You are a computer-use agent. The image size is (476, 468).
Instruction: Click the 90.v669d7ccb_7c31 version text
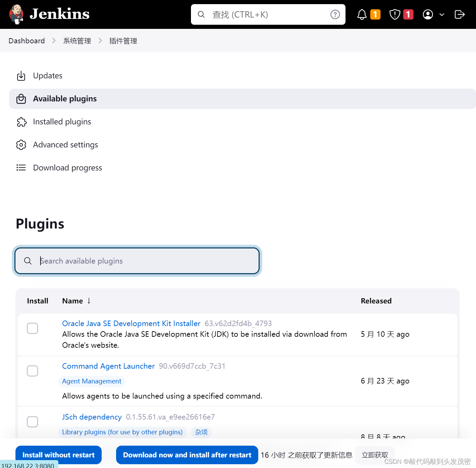pos(192,366)
